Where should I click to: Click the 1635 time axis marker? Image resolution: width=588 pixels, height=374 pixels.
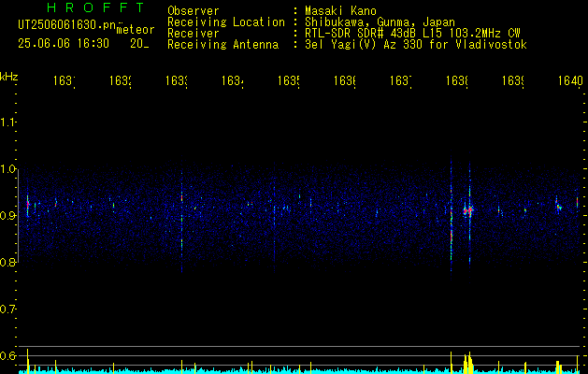(x=289, y=80)
